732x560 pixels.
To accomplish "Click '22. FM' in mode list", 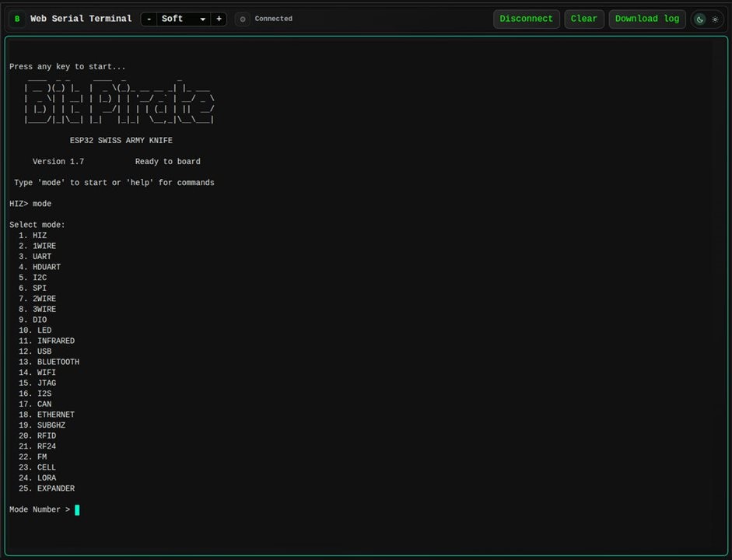I will click(33, 457).
